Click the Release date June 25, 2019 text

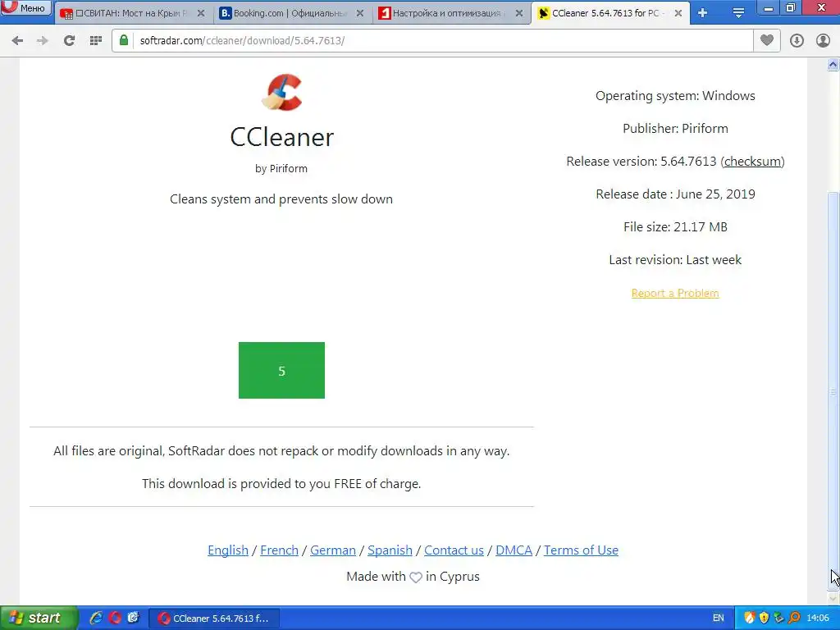tap(675, 194)
